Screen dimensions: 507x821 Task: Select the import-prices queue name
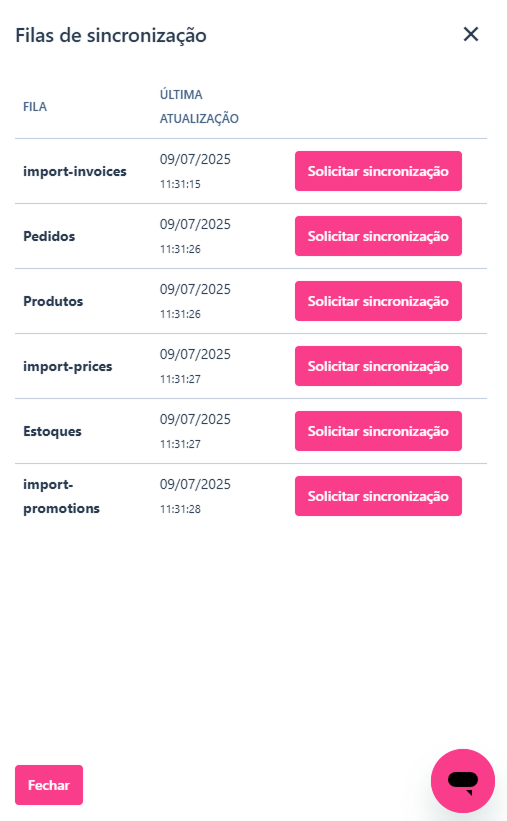click(x=68, y=366)
